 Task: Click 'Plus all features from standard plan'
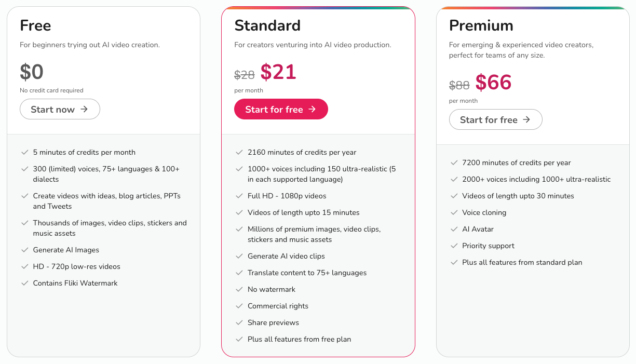coord(522,262)
